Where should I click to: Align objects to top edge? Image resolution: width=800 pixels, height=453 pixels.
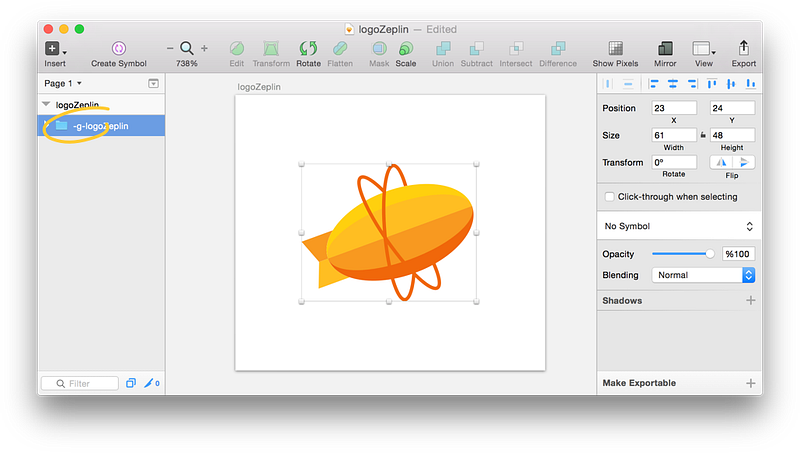click(712, 84)
